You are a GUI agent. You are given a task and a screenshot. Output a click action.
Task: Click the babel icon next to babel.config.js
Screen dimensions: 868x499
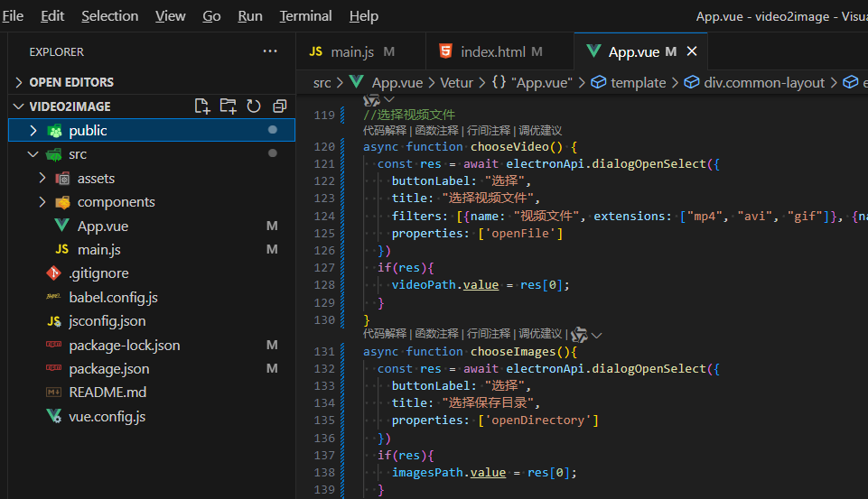pos(53,297)
